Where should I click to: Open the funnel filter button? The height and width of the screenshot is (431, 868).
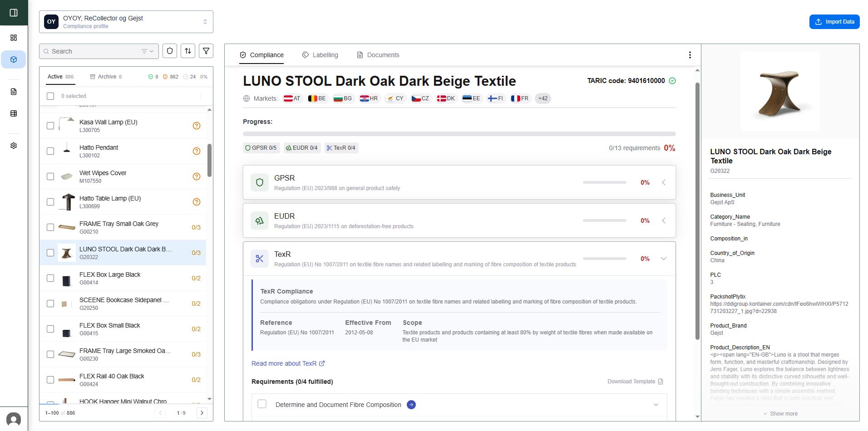click(x=206, y=51)
